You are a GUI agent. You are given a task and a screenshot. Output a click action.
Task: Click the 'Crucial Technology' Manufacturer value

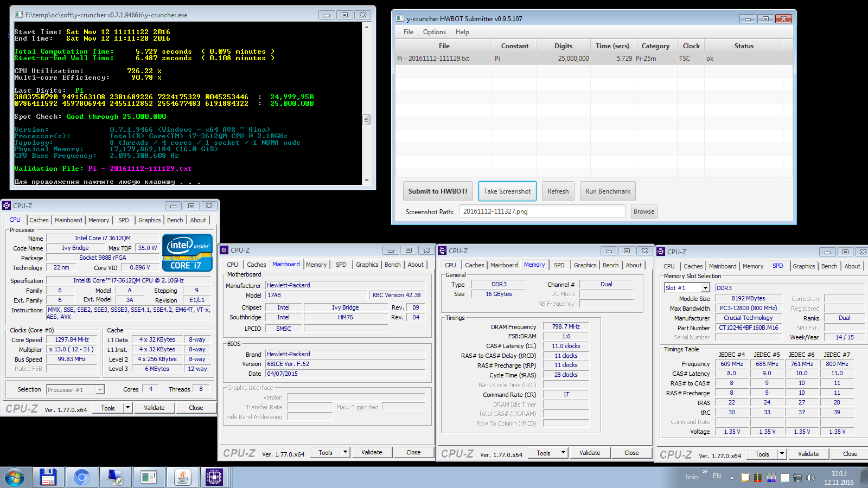tap(748, 318)
